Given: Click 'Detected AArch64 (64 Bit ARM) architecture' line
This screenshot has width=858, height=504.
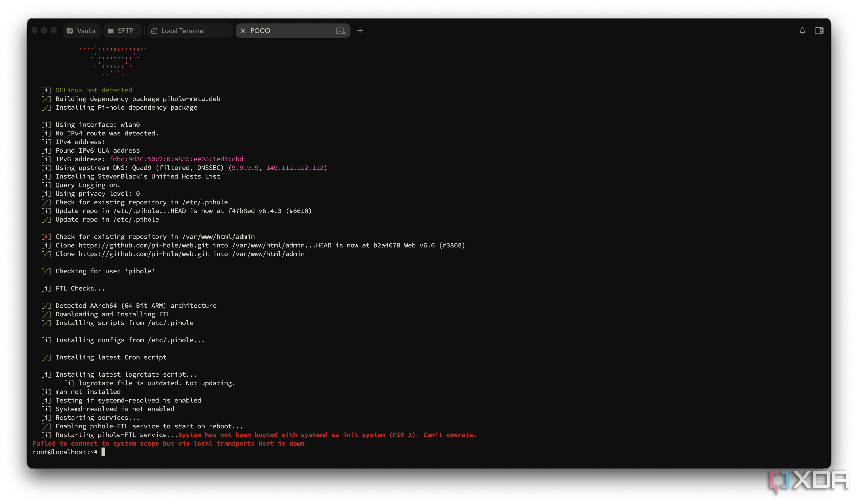Looking at the screenshot, I should pos(129,305).
